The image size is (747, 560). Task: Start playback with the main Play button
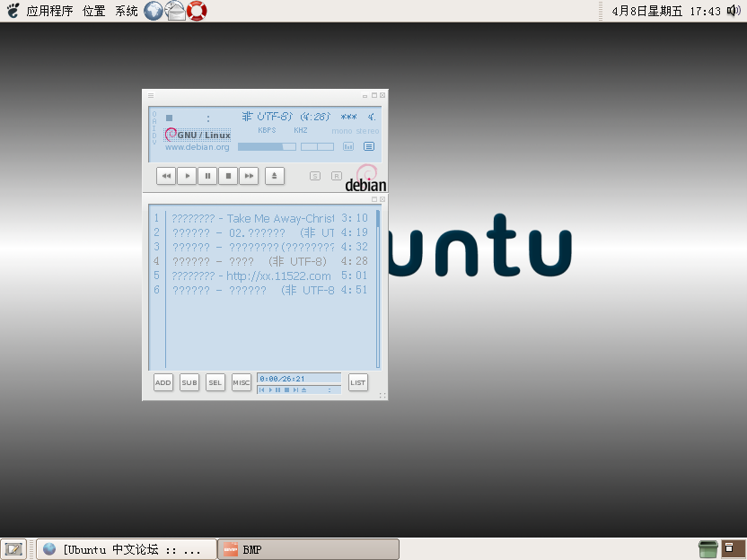tap(188, 176)
